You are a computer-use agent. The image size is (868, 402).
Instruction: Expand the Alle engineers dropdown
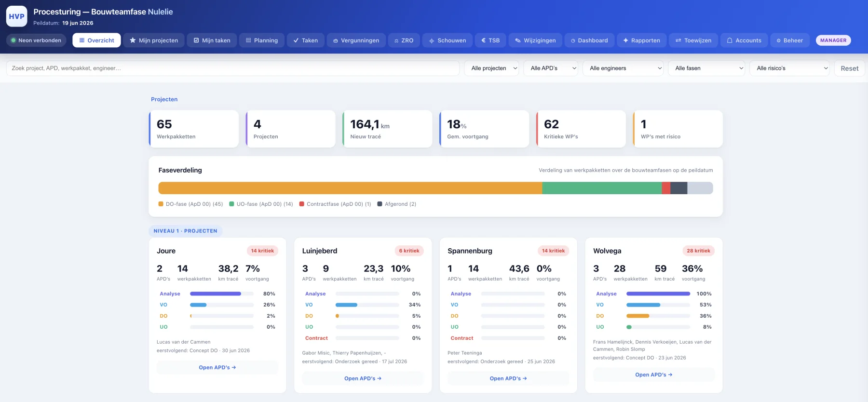pyautogui.click(x=623, y=68)
